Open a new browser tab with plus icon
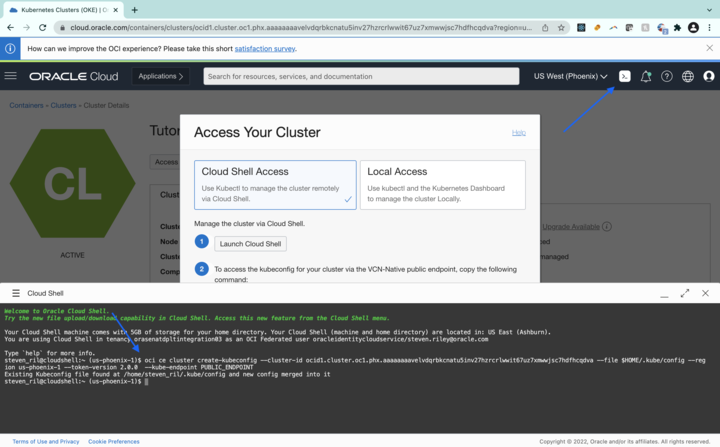Image resolution: width=720 pixels, height=447 pixels. (x=135, y=10)
